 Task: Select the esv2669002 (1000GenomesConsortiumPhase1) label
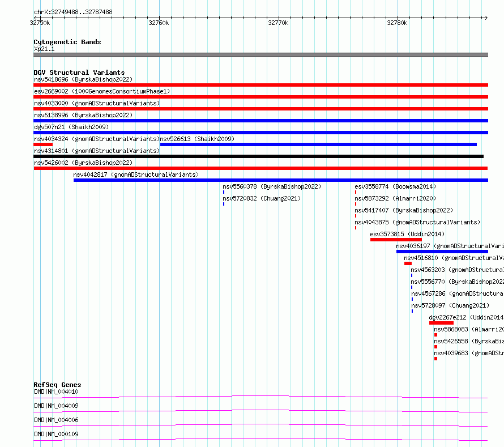(102, 91)
